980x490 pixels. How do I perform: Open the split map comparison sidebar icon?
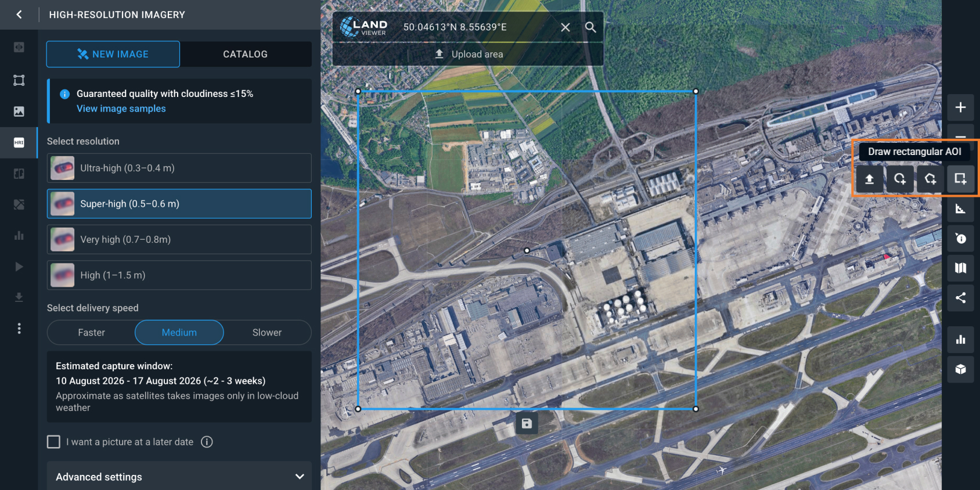(x=19, y=174)
